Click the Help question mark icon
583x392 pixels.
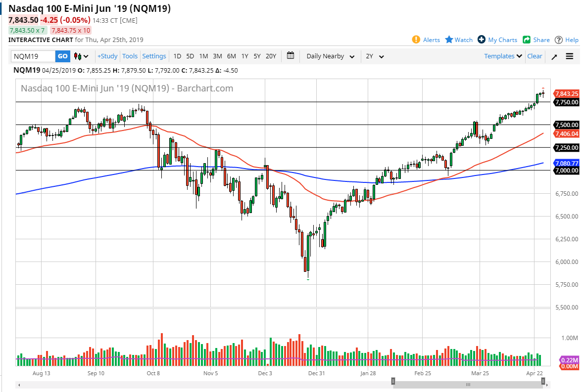pos(559,40)
